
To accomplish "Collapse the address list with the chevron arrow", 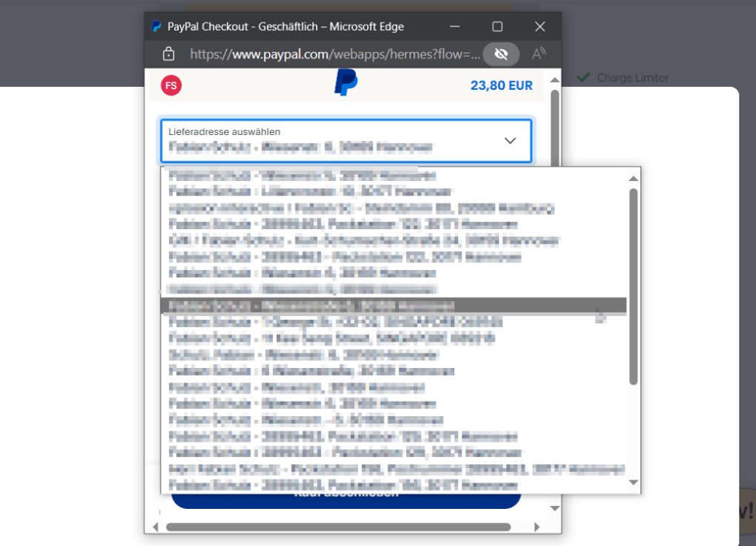I will 510,140.
